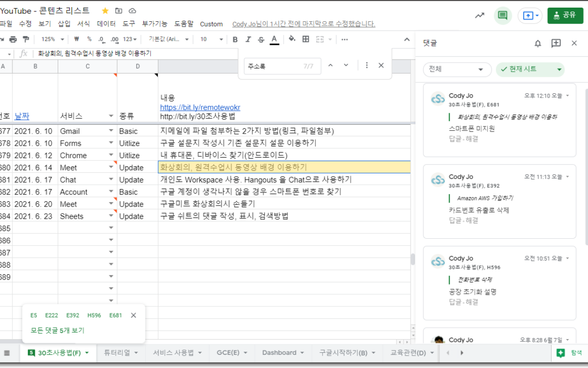
Task: Click the search field containing 주소록
Action: click(283, 66)
